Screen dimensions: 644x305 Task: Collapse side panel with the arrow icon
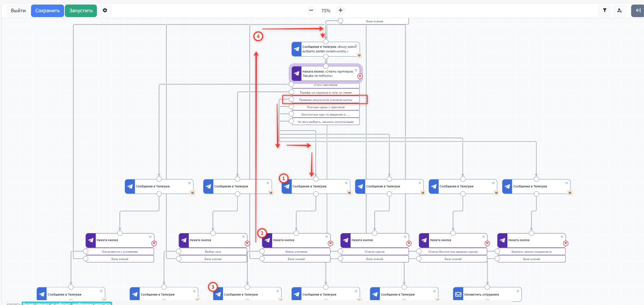click(x=638, y=10)
